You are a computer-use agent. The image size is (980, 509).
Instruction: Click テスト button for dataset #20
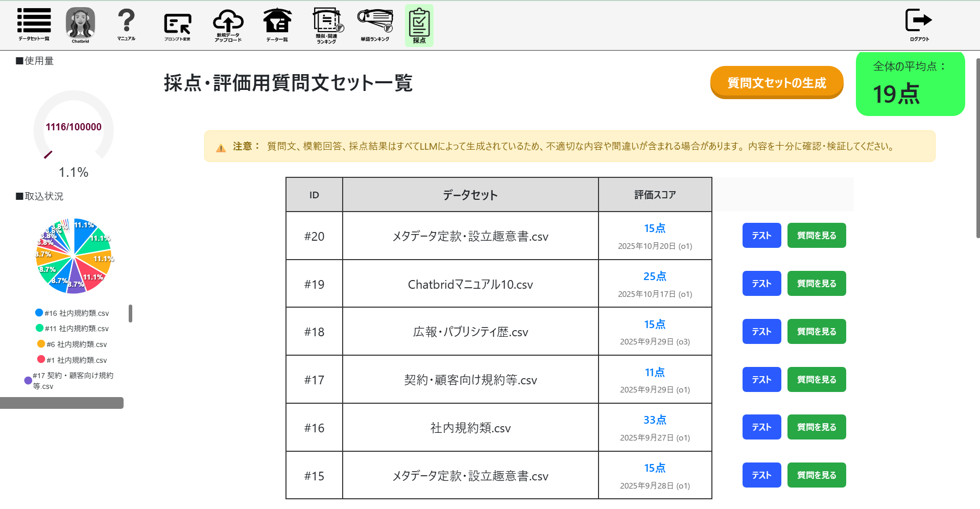tap(761, 236)
